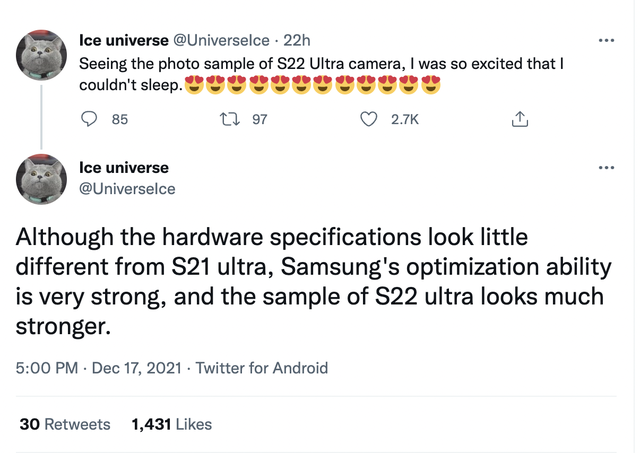Open more options on the second tweet
This screenshot has height=453, width=640.
pyautogui.click(x=604, y=168)
